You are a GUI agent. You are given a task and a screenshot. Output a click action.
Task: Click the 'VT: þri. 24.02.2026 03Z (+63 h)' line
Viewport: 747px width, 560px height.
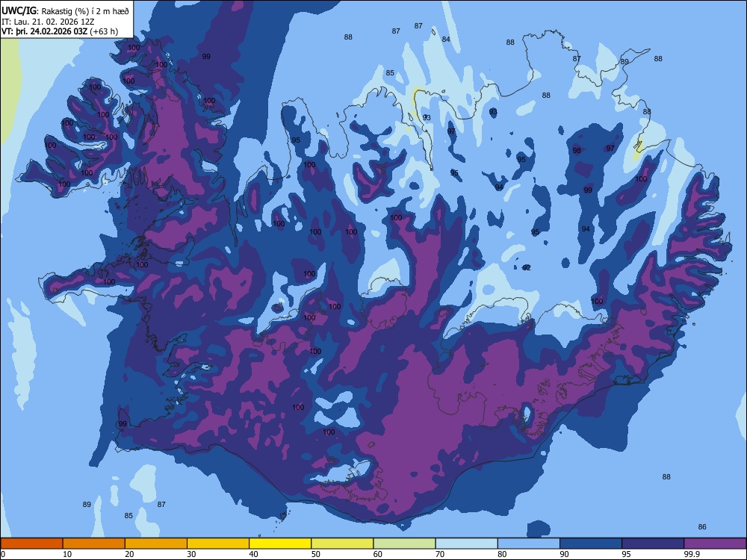click(60, 32)
